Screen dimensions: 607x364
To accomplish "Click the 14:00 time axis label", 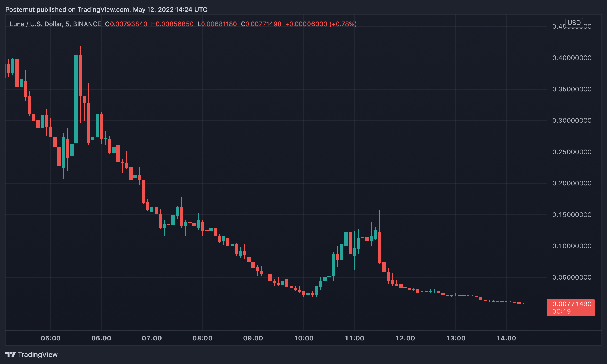I will (506, 338).
